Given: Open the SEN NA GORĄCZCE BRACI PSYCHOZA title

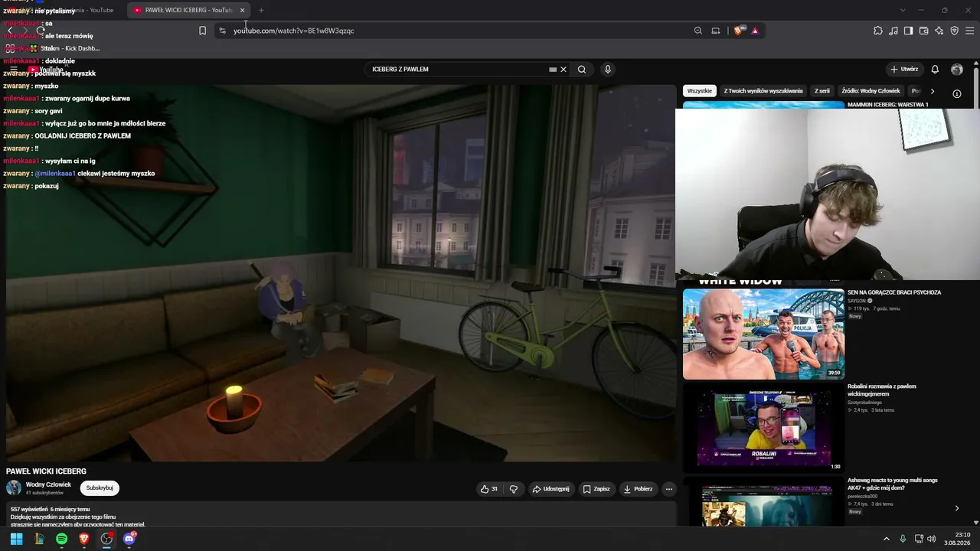Looking at the screenshot, I should (x=894, y=292).
